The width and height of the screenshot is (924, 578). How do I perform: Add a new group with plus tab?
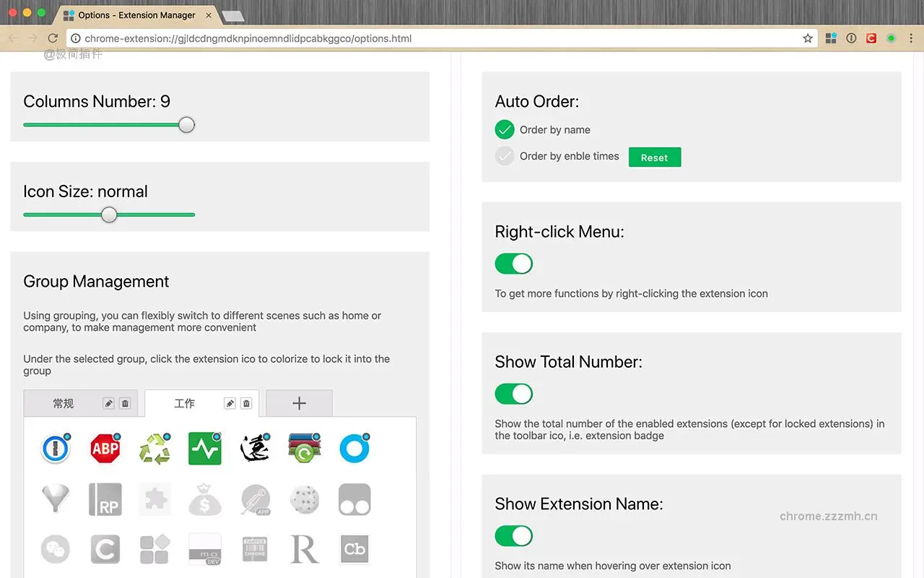click(299, 404)
